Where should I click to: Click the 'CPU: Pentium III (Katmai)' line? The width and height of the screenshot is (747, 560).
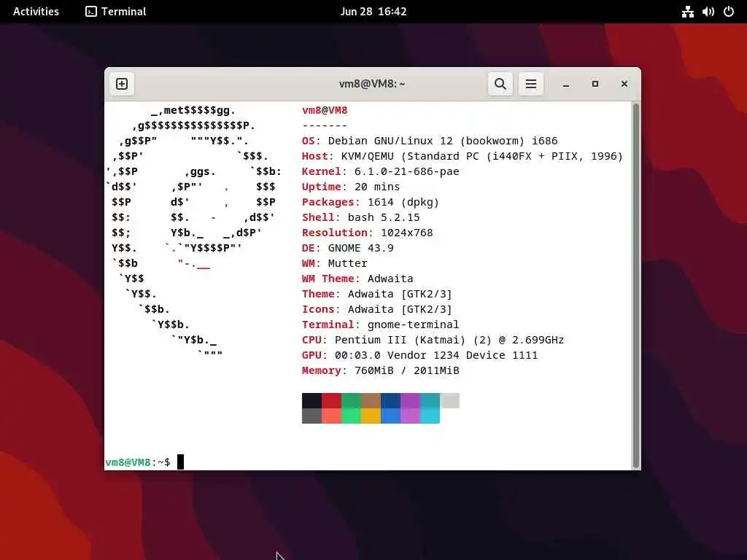tap(433, 340)
